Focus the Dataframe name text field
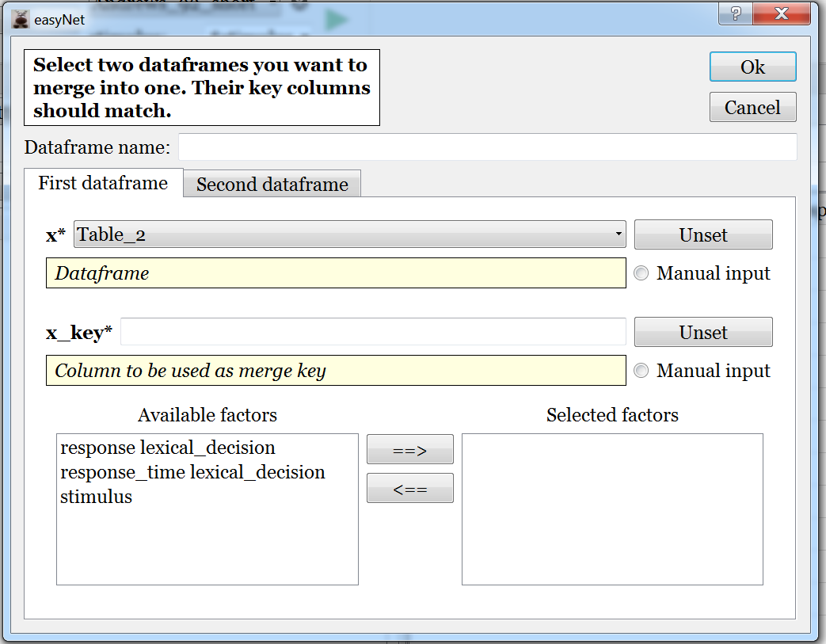The width and height of the screenshot is (826, 644). [487, 147]
